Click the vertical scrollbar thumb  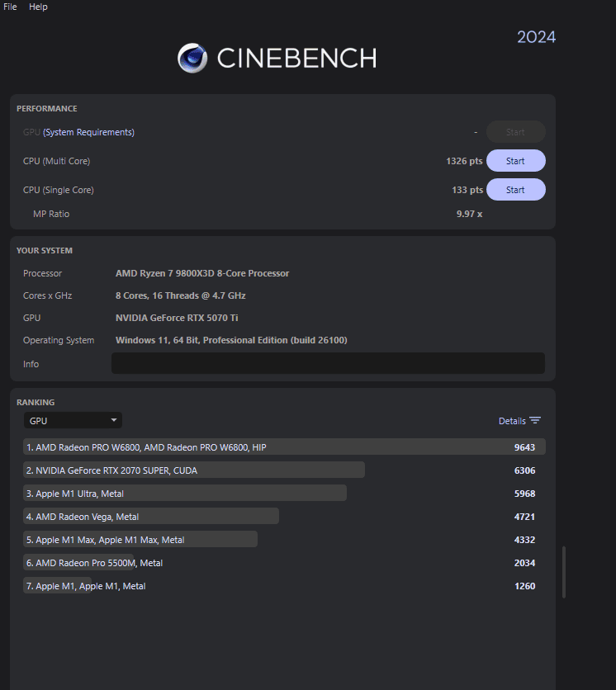tap(564, 572)
